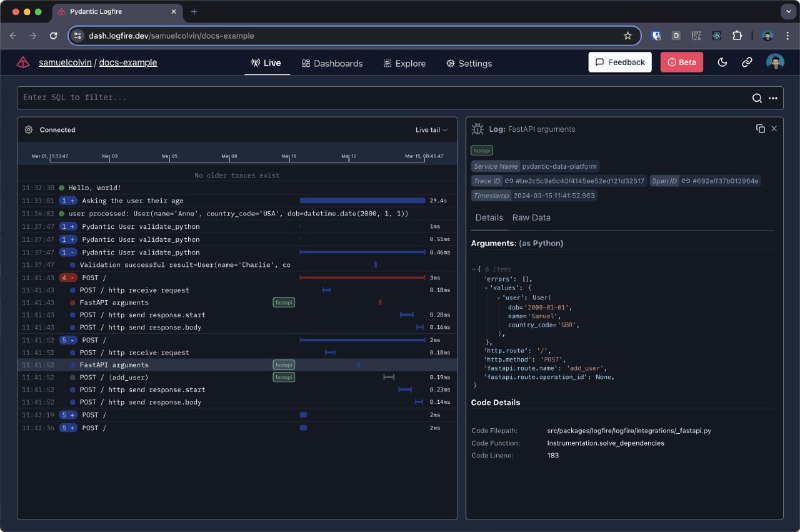Click the gear icon next to Connected
The width and height of the screenshot is (800, 532).
[x=29, y=130]
